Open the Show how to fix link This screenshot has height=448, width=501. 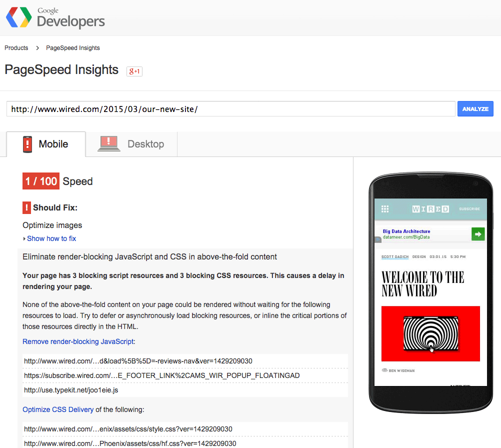(x=51, y=238)
